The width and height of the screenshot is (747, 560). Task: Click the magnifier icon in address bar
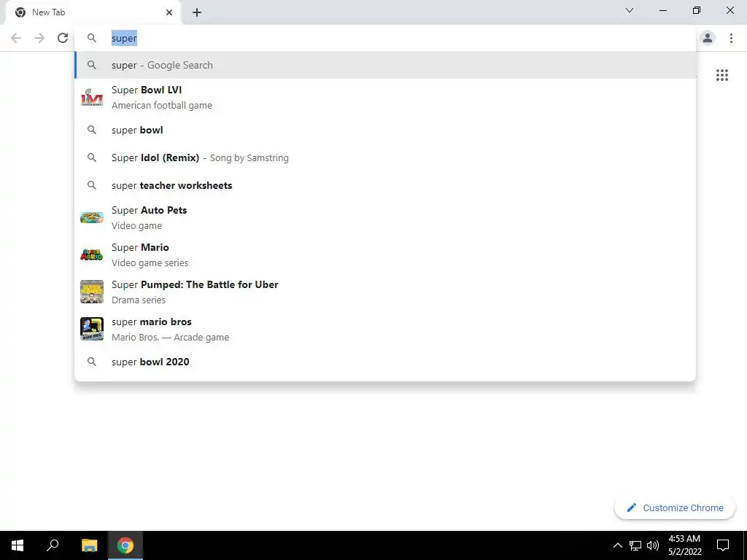(x=92, y=38)
